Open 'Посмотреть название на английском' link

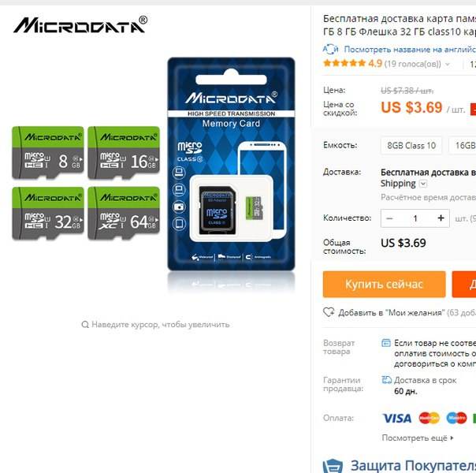click(410, 49)
